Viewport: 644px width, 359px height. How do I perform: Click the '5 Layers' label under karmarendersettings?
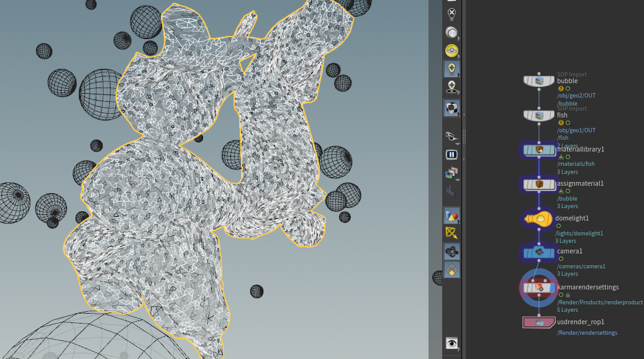pos(567,310)
